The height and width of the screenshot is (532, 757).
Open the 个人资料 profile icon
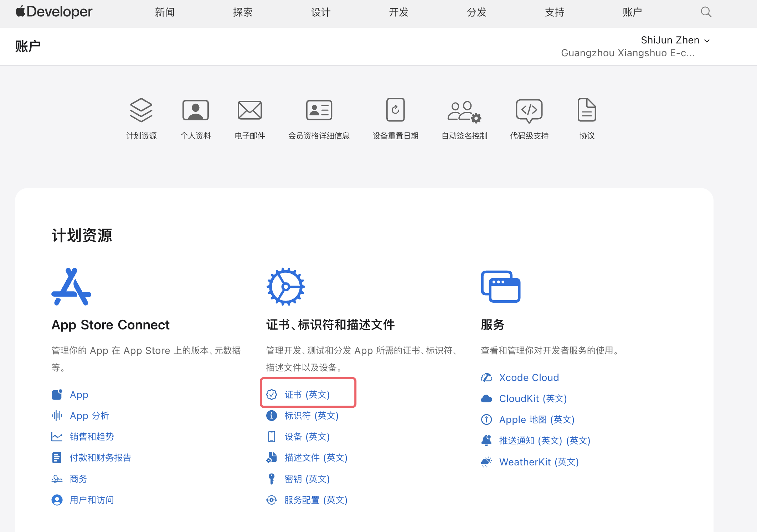tap(195, 110)
